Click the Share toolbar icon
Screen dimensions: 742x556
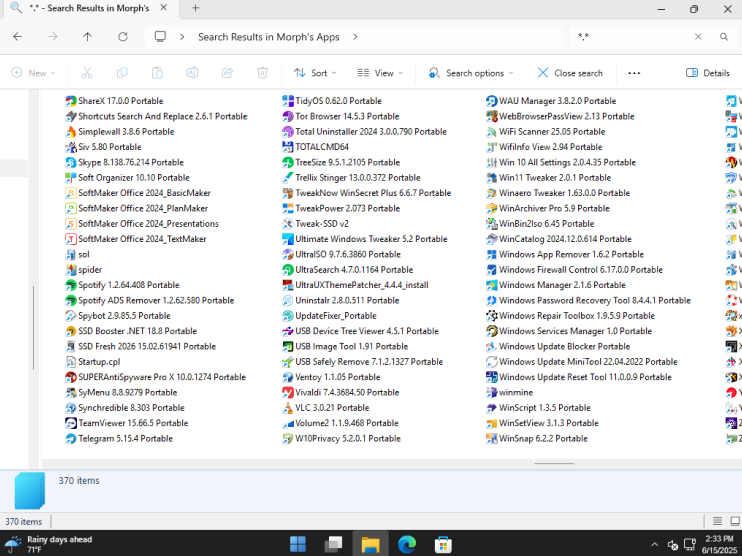(x=227, y=73)
